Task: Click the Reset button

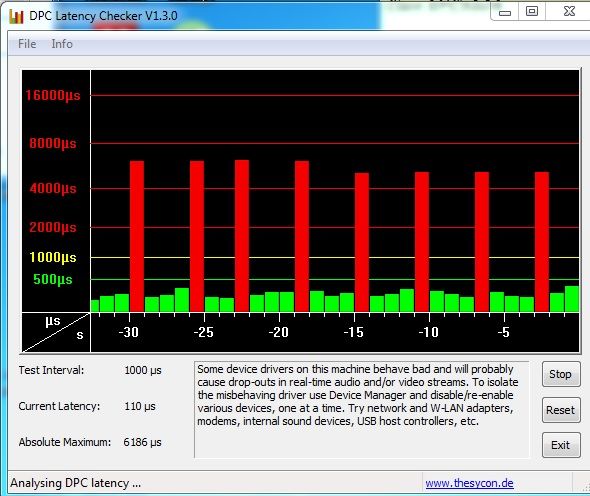Action: 561,410
